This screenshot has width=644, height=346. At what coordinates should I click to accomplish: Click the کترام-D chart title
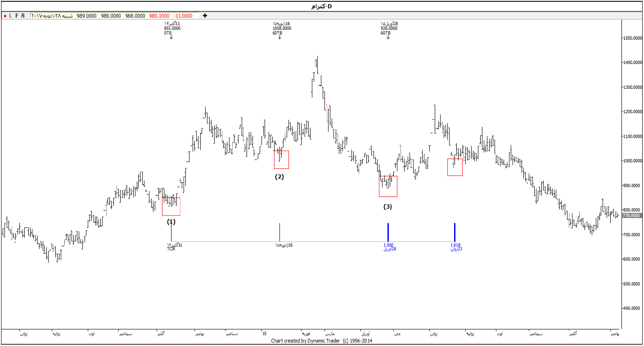point(322,6)
